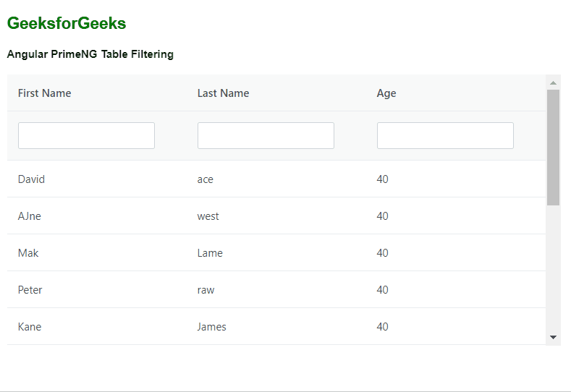The height and width of the screenshot is (392, 571).
Task: Focus the Last Name filter input
Action: pyautogui.click(x=266, y=136)
